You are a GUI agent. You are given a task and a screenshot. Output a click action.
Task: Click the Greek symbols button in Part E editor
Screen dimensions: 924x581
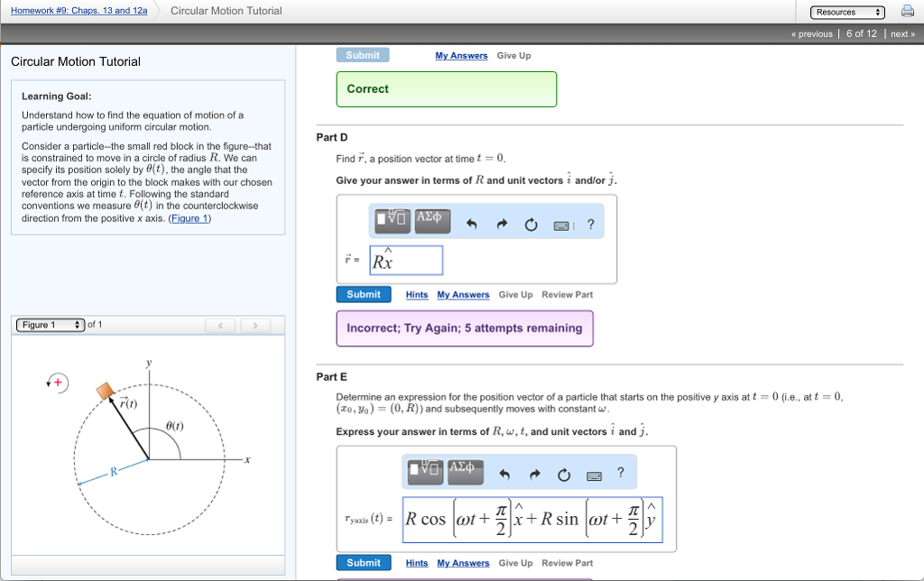pyautogui.click(x=465, y=471)
